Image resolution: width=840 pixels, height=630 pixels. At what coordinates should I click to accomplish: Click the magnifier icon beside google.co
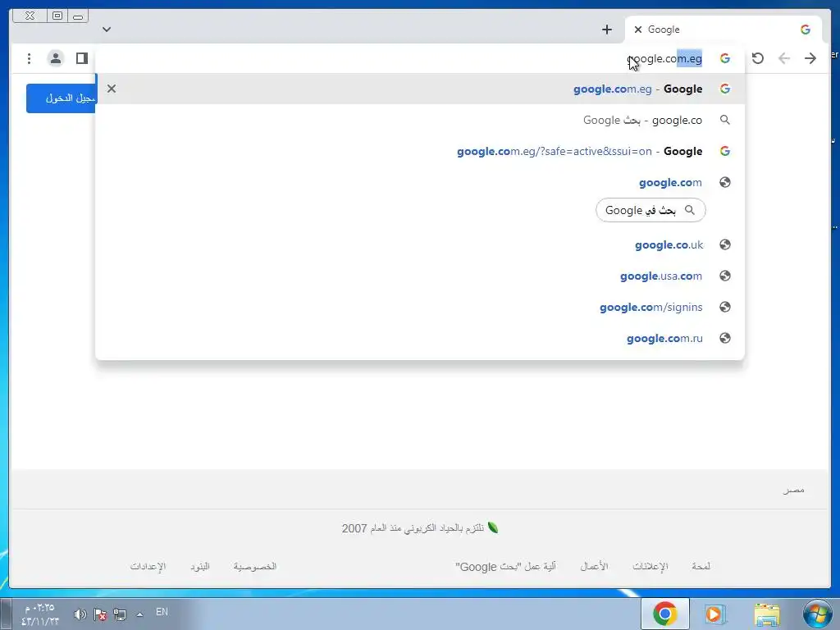725,120
